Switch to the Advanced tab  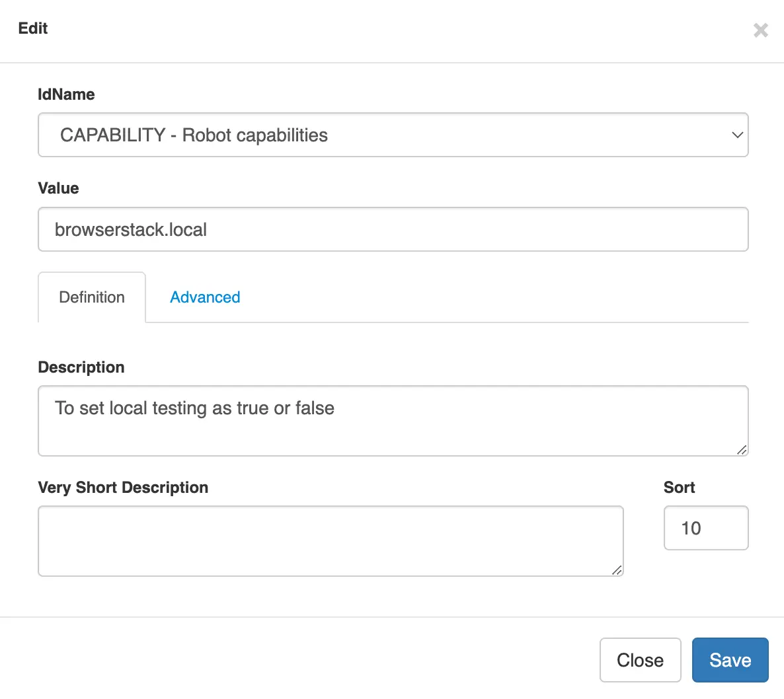pyautogui.click(x=205, y=297)
